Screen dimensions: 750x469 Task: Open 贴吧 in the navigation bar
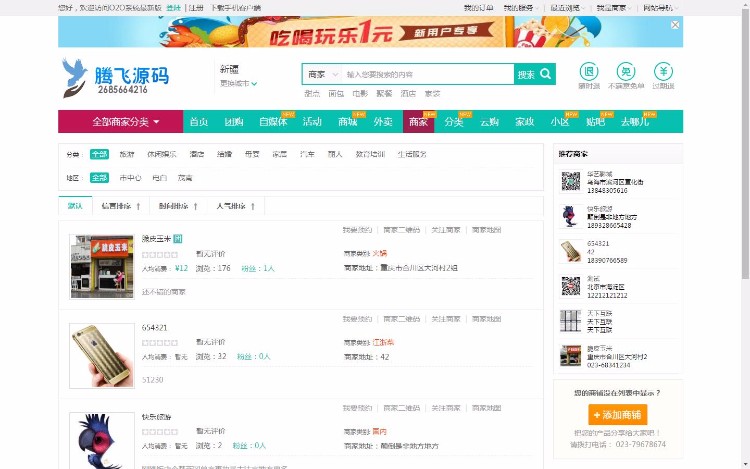coord(596,121)
